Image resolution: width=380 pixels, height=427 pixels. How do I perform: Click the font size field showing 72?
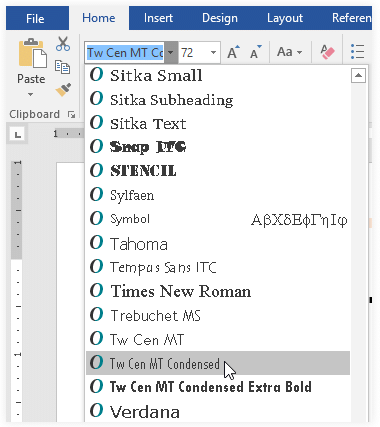tap(194, 53)
